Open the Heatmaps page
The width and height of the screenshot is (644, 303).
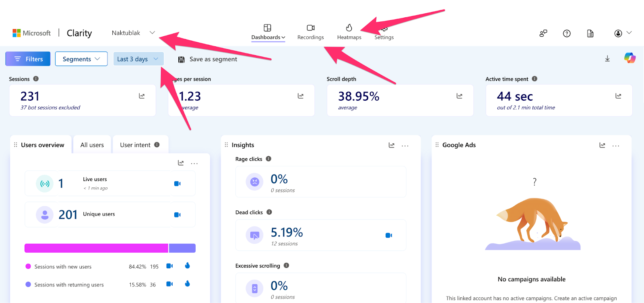point(349,32)
